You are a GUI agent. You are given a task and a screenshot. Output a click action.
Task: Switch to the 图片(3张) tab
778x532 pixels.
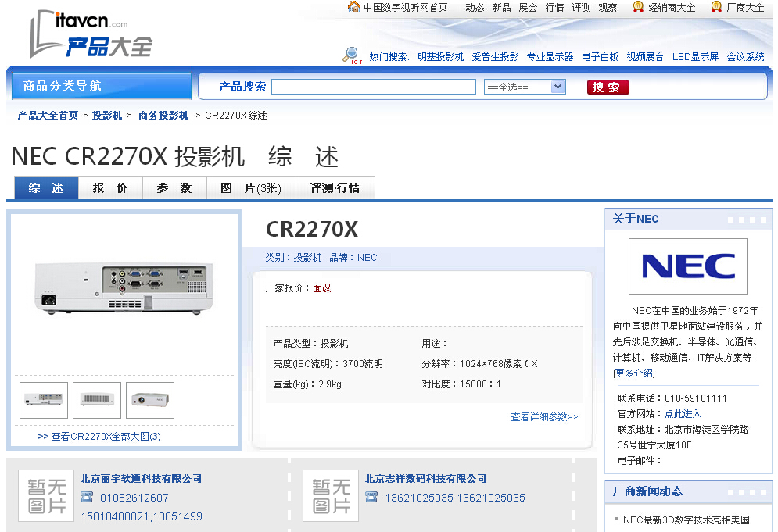pos(251,188)
